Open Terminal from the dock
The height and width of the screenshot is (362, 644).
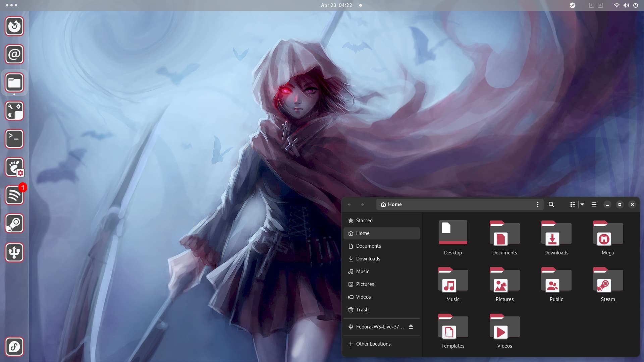click(x=14, y=139)
